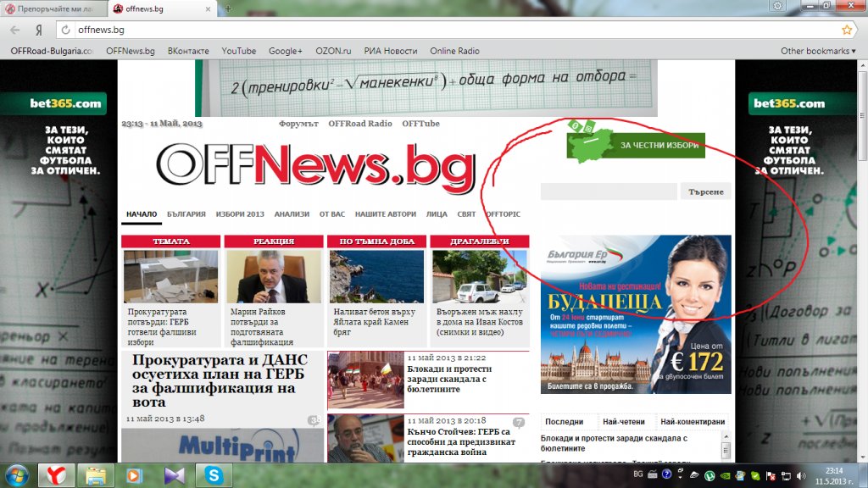
Task: Open Windows Explorer from the taskbar
Action: click(96, 476)
